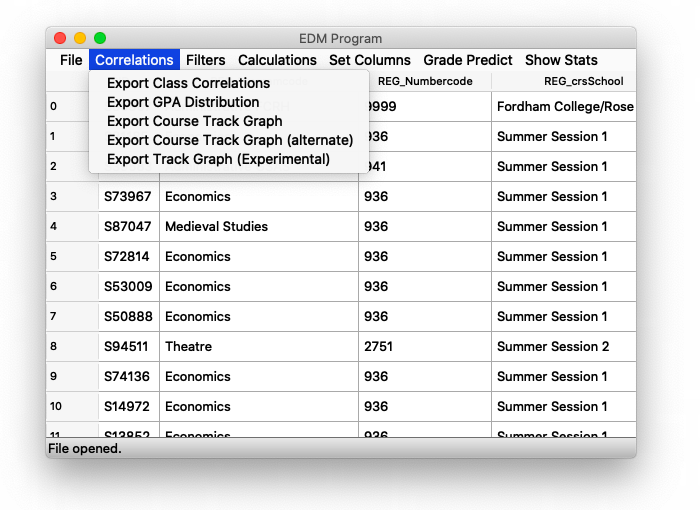The image size is (700, 510).
Task: Click the REG_Numbercode column header
Action: pos(424,81)
